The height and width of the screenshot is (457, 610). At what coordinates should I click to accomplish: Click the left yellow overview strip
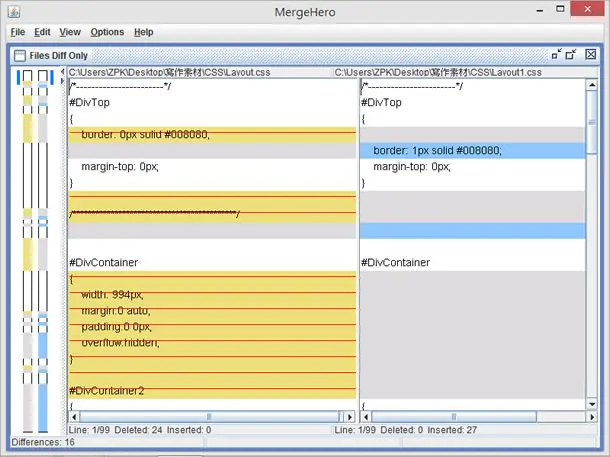(x=28, y=251)
